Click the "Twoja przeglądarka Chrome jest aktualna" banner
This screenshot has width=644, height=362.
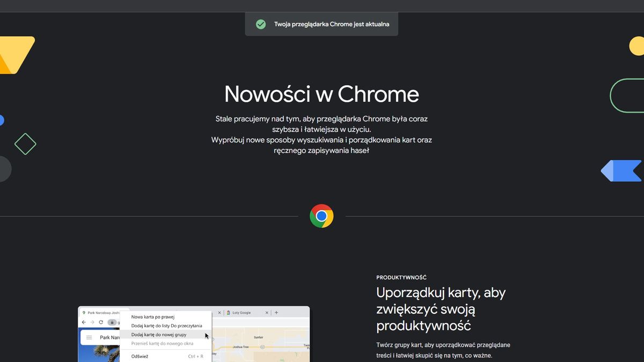coord(321,24)
